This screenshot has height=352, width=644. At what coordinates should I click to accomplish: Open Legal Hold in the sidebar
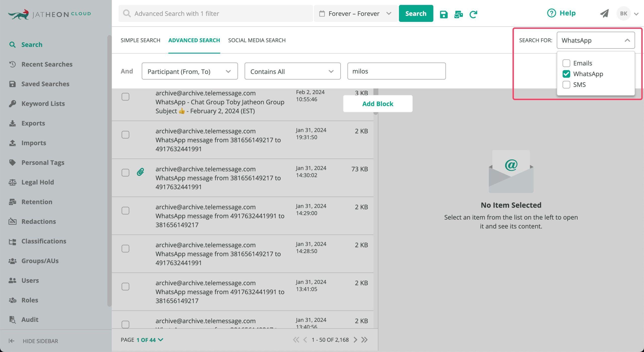pyautogui.click(x=37, y=182)
